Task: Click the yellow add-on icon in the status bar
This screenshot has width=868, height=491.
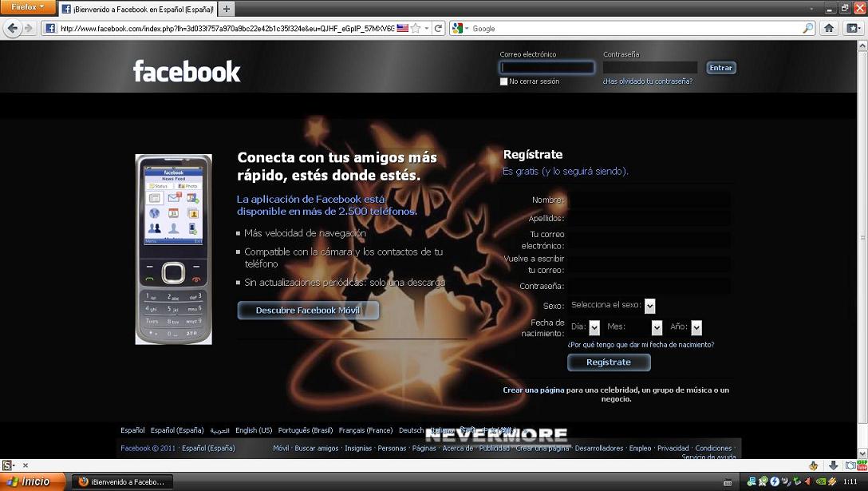Action: (x=813, y=465)
